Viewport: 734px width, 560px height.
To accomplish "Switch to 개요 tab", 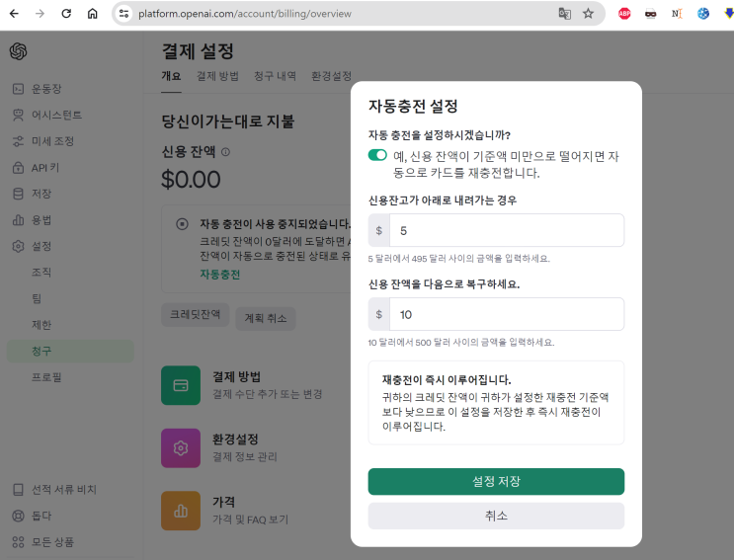I will [171, 76].
